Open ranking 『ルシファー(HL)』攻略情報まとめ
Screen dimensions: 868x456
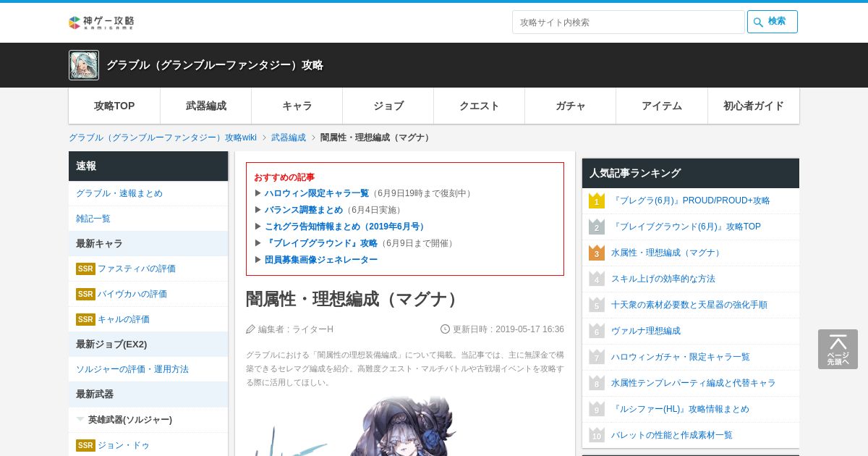tap(681, 409)
